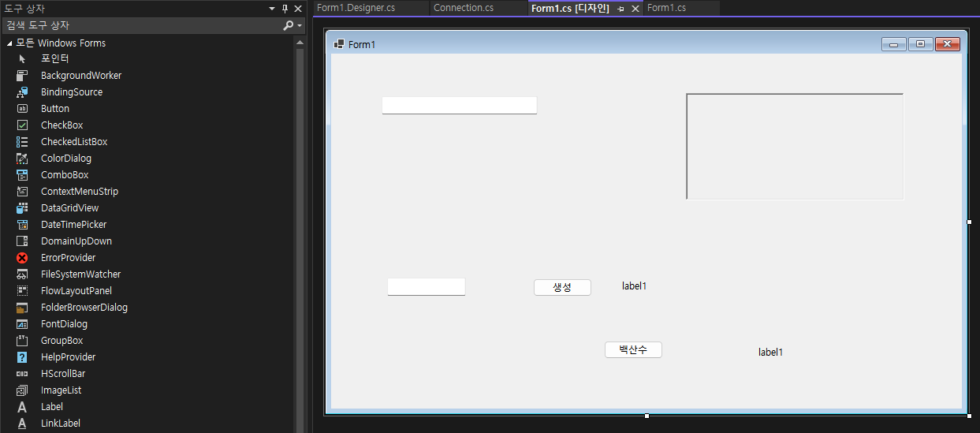Pin the 도구 상자 panel with auto-hide pin
The image size is (980, 433).
(285, 9)
